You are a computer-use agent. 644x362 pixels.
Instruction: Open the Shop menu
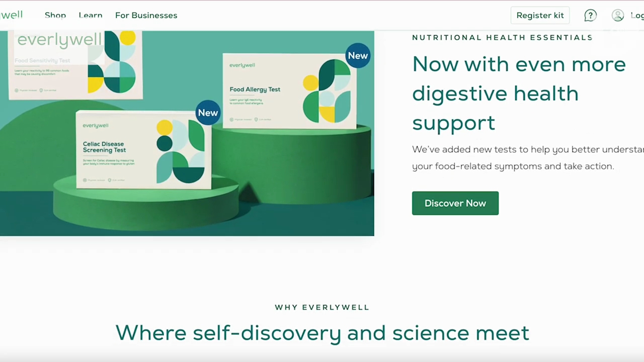55,15
